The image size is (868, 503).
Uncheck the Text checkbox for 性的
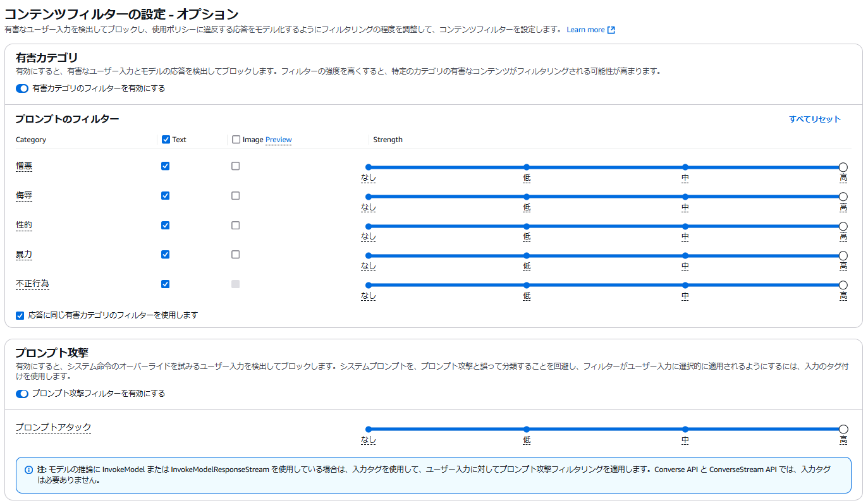click(165, 225)
